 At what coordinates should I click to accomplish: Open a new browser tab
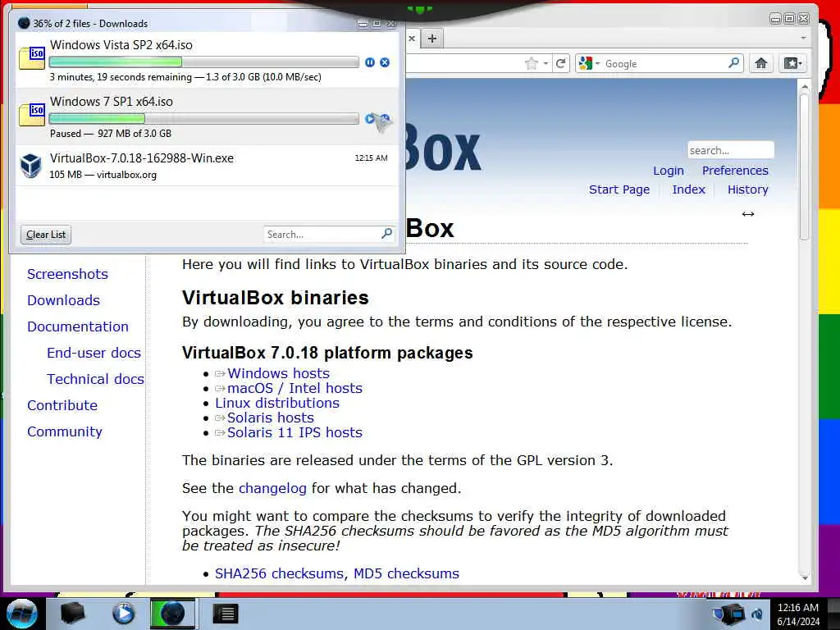coord(432,39)
